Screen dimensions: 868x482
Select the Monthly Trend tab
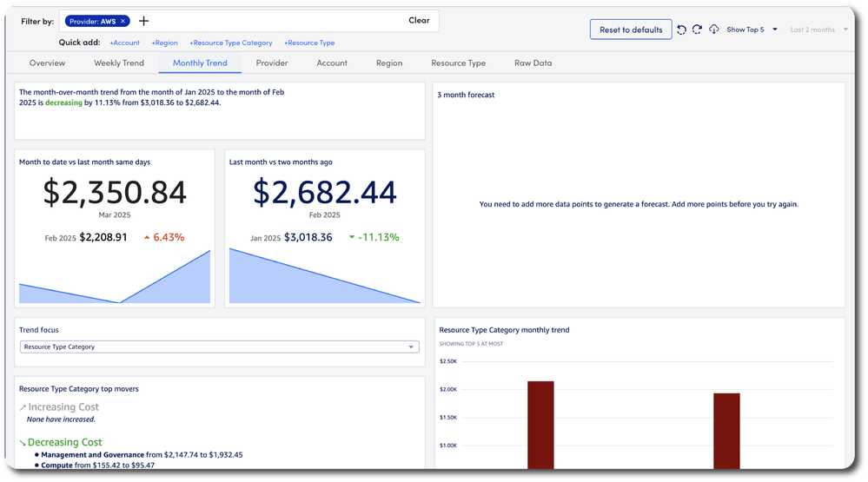tap(200, 63)
